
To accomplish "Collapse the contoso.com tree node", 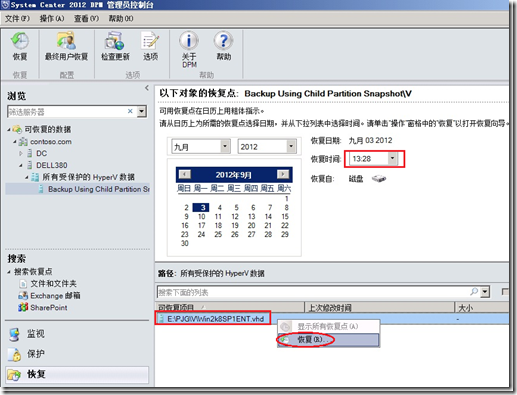I will click(x=15, y=142).
